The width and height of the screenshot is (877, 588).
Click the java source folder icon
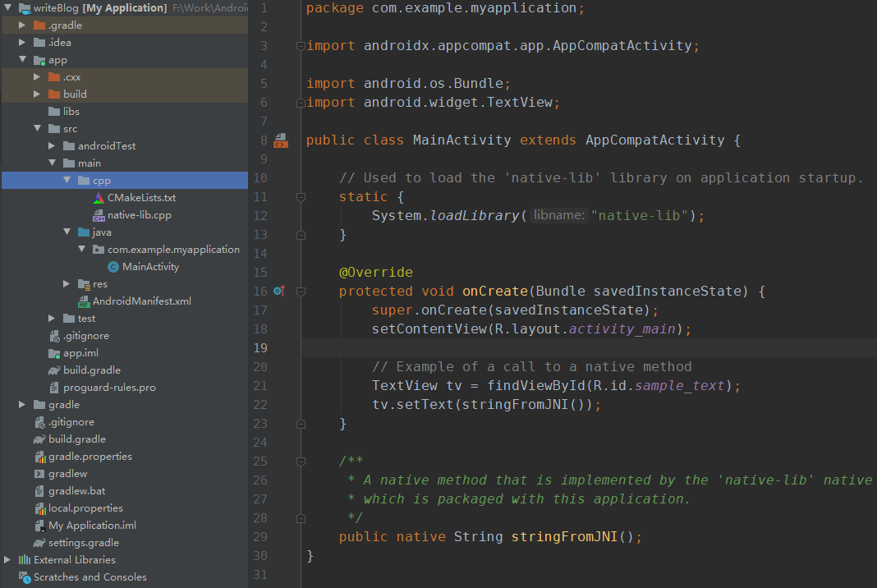coord(84,232)
